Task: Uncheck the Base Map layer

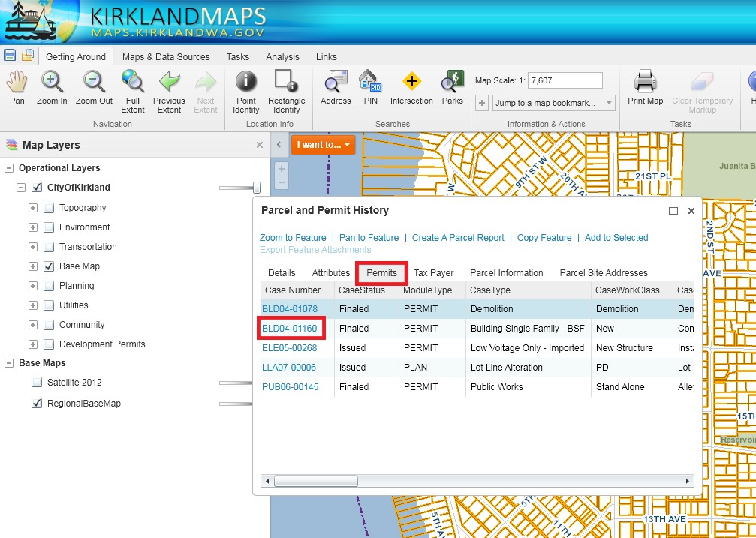Action: [49, 266]
